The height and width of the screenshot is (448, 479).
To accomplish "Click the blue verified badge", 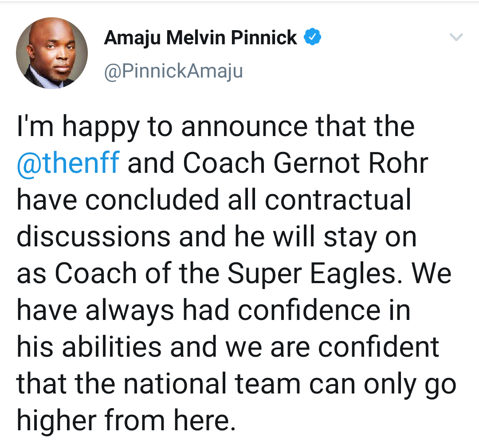I will 312,38.
